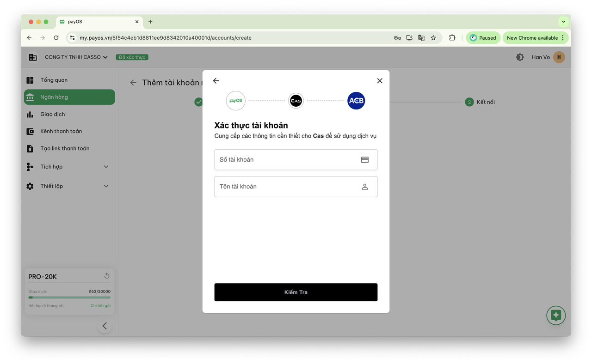Viewport: 592px width, 364px height.
Task: Go to Tổng quan in the sidebar
Action: click(x=54, y=80)
